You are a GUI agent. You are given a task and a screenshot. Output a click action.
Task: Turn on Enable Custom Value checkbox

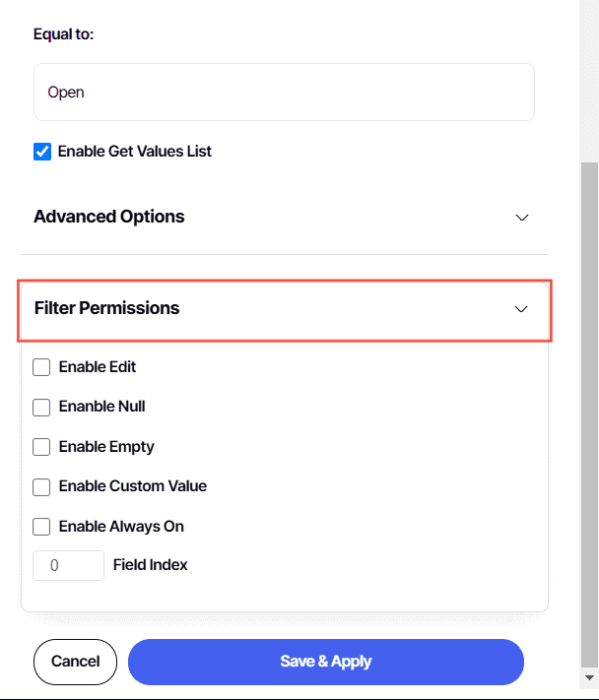(x=41, y=486)
